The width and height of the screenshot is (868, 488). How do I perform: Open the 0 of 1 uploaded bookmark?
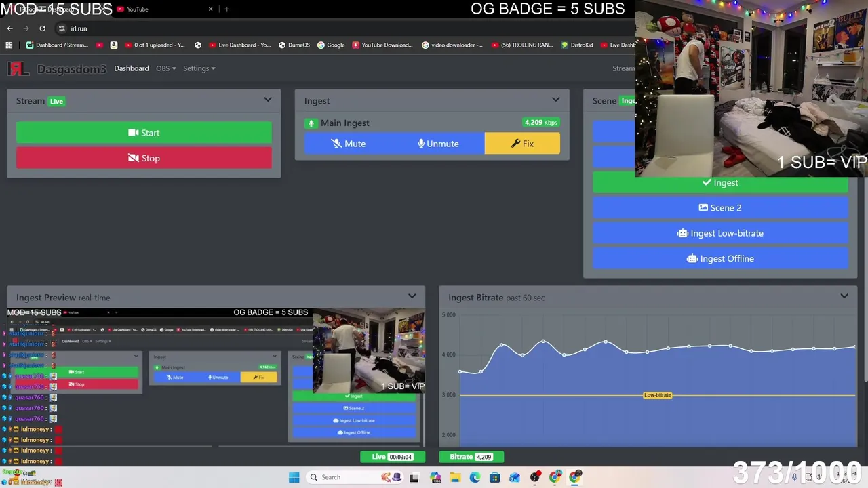tap(154, 45)
